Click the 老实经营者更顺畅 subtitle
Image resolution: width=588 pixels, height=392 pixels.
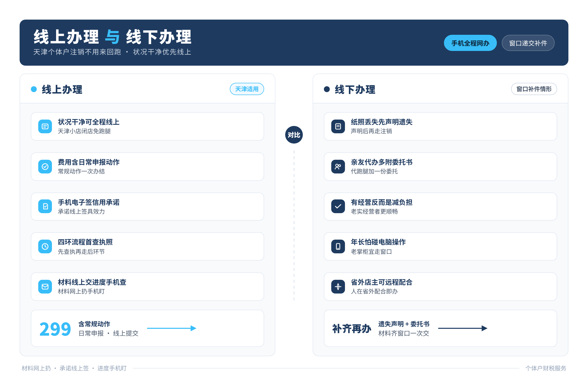374,211
